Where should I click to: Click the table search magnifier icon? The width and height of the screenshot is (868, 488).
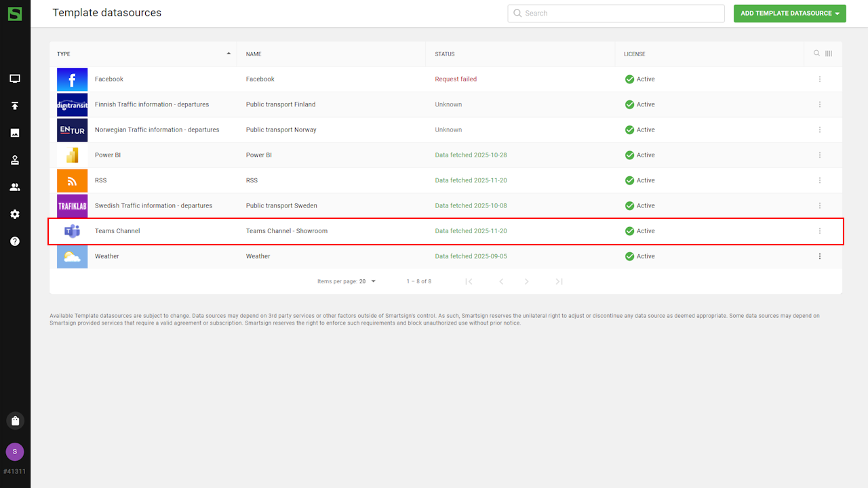tap(816, 54)
